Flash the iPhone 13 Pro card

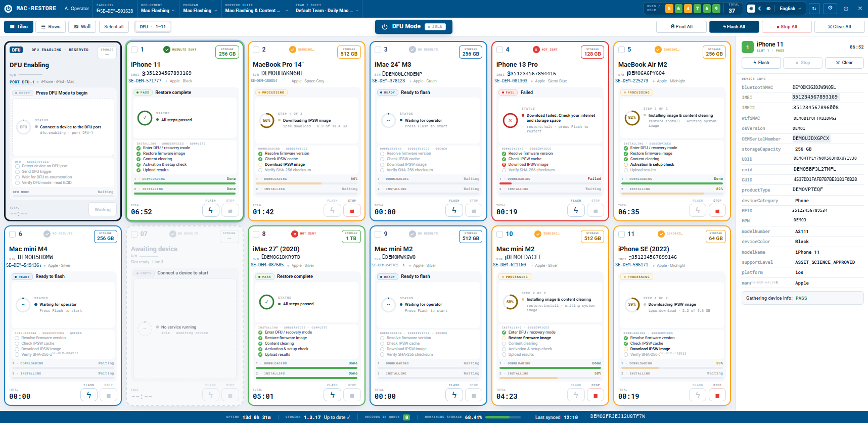[576, 211]
